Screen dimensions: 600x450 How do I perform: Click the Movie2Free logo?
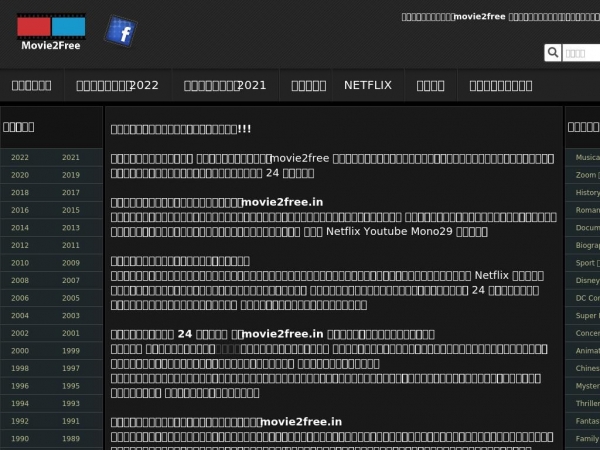tap(51, 32)
